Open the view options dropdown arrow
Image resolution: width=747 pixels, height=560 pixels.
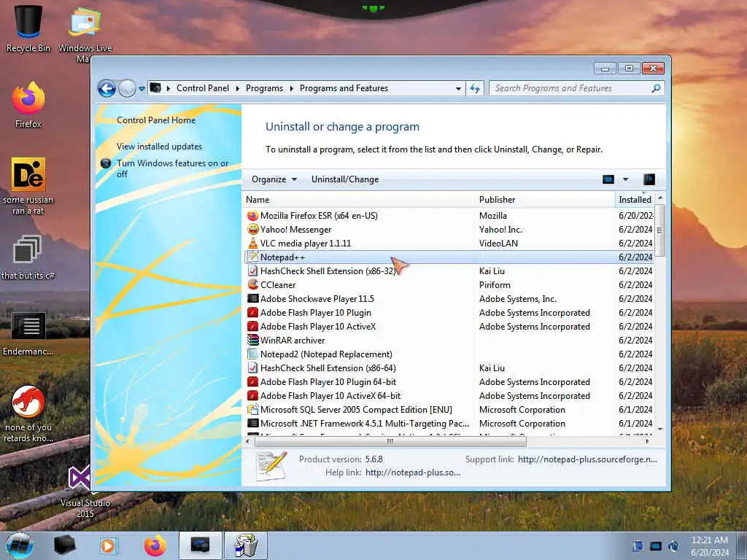click(625, 179)
